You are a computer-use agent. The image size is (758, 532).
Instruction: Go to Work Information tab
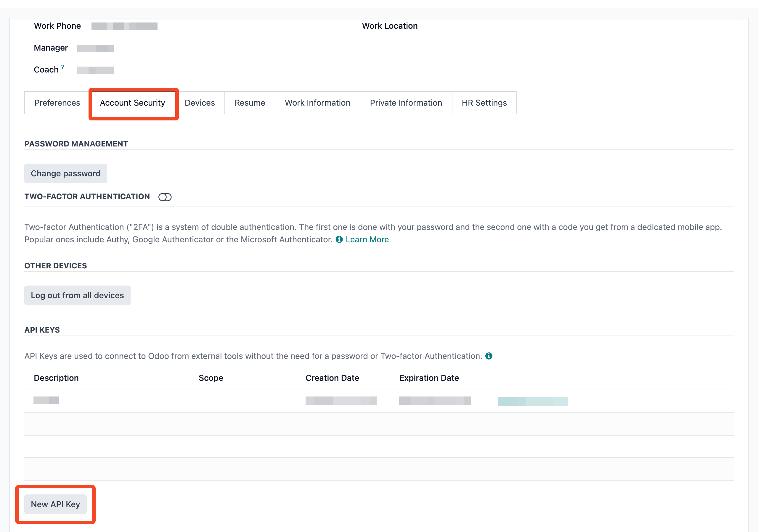(318, 103)
